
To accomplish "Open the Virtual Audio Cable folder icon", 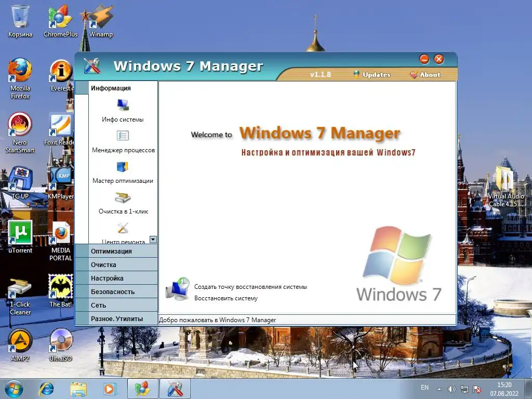I will coord(506,178).
